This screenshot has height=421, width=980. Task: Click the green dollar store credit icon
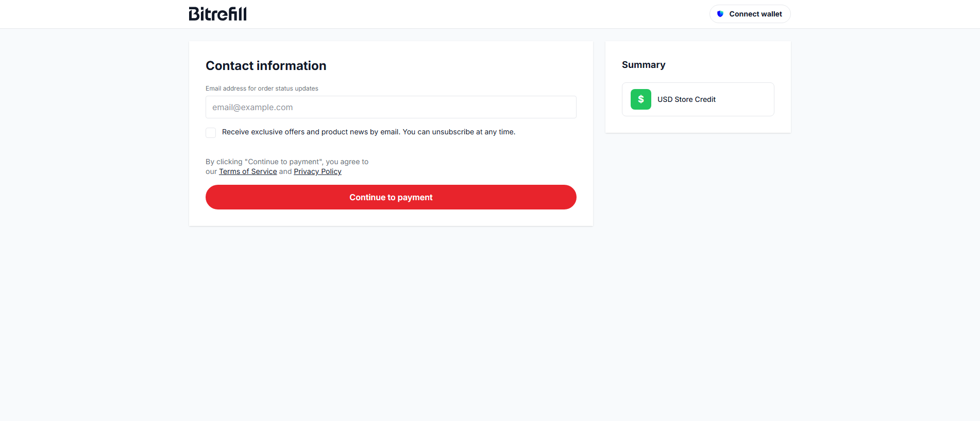[641, 99]
